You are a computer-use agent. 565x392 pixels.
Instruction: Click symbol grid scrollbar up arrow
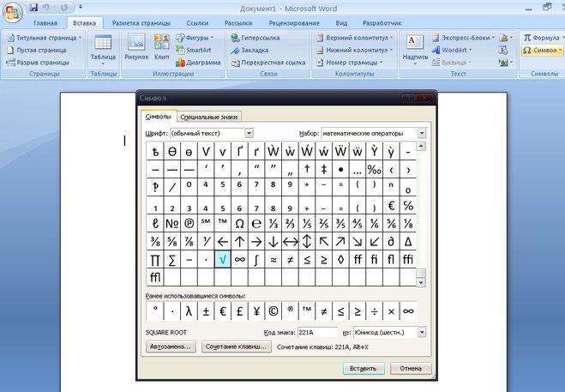click(421, 146)
